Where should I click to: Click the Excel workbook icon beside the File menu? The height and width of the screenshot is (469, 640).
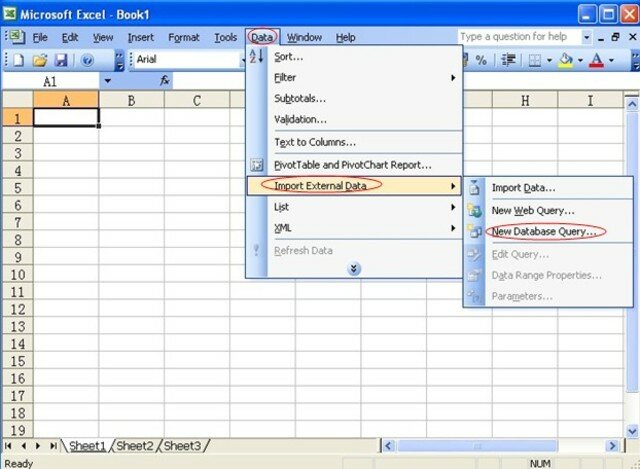(x=16, y=37)
